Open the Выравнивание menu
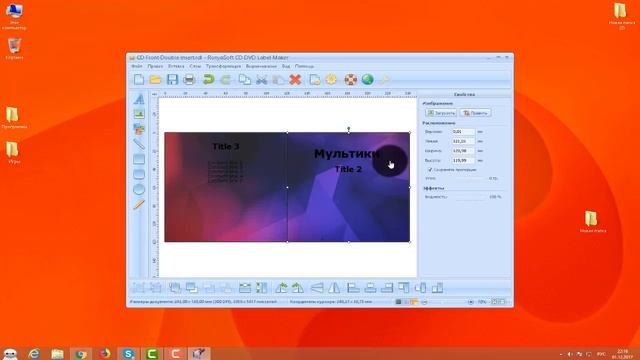The width and height of the screenshot is (640, 360). [261, 66]
